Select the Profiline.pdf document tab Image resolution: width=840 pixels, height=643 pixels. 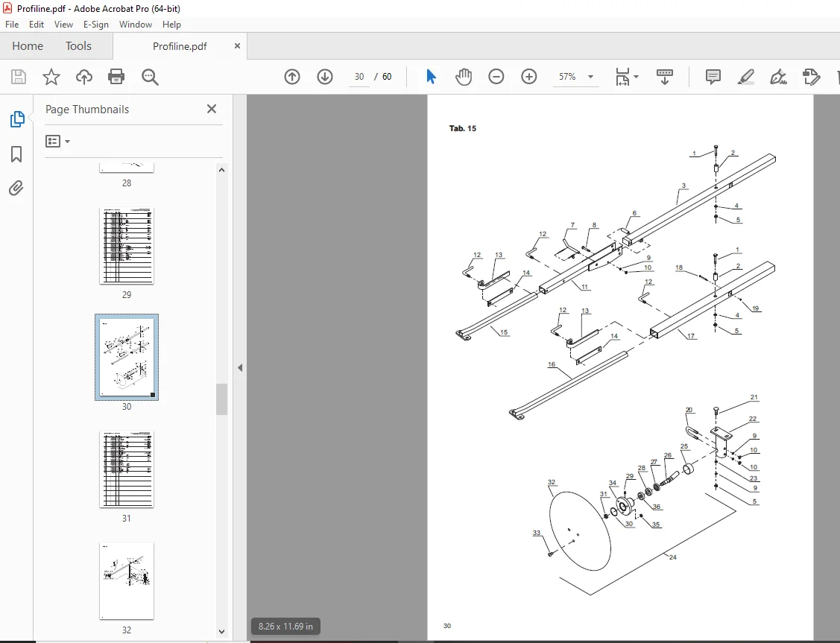180,46
